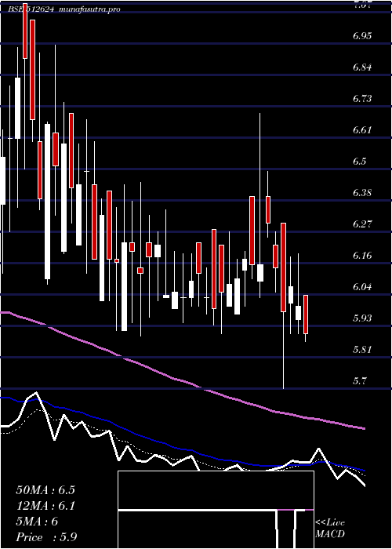Click the 5MA : 6 readout
Image resolution: width=392 pixels, height=549 pixels.
tap(37, 522)
